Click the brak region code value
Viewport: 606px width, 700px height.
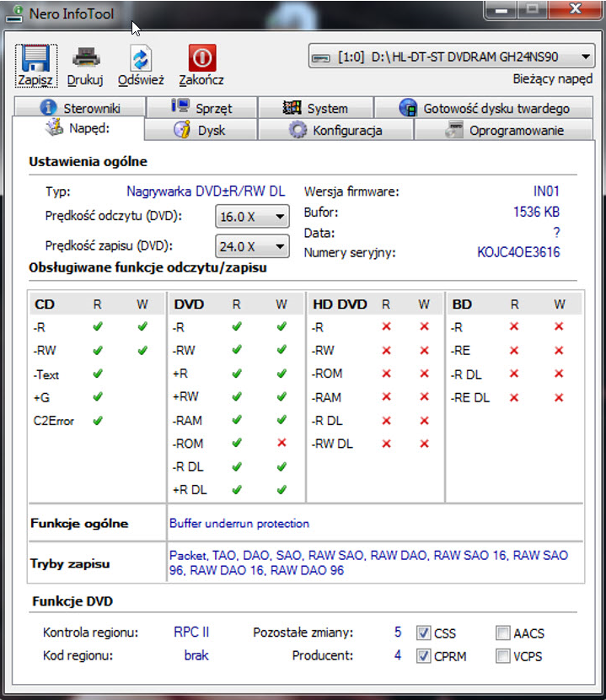(x=196, y=655)
